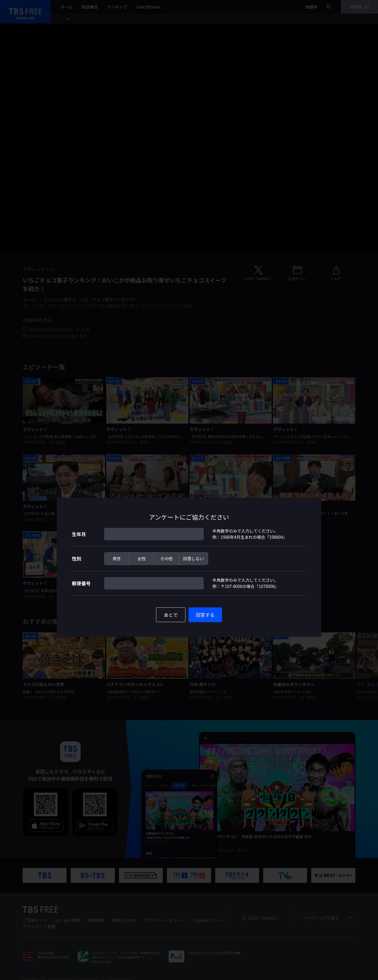
Task: Select 男性 for 性別
Action: click(x=117, y=558)
